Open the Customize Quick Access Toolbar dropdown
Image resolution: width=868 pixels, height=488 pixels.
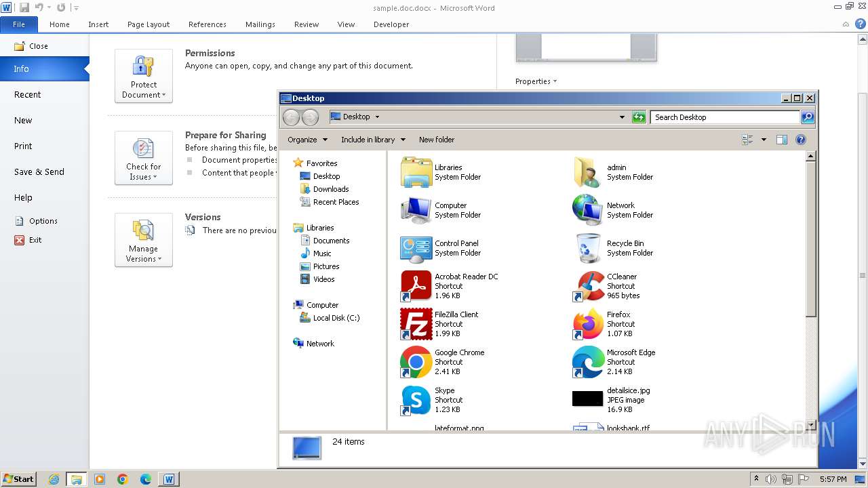point(76,8)
